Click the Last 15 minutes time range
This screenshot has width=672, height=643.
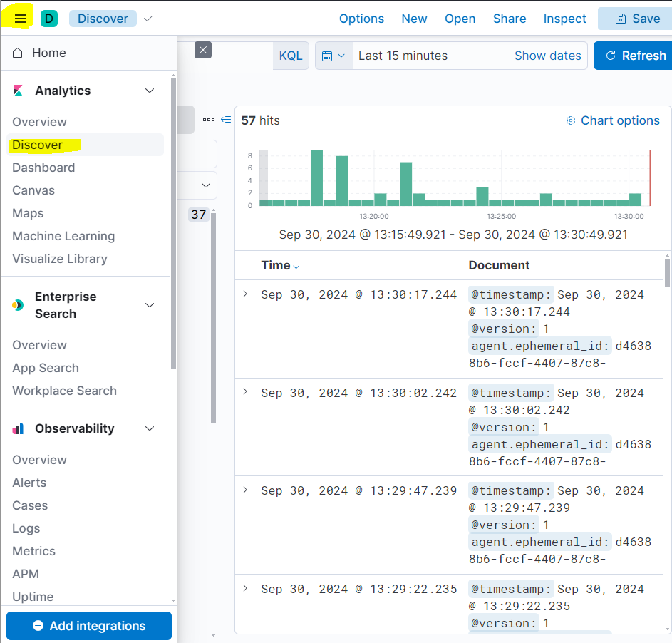click(x=403, y=56)
